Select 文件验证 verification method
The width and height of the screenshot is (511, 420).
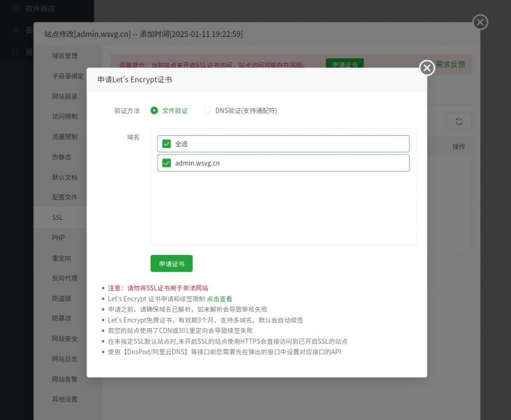155,111
